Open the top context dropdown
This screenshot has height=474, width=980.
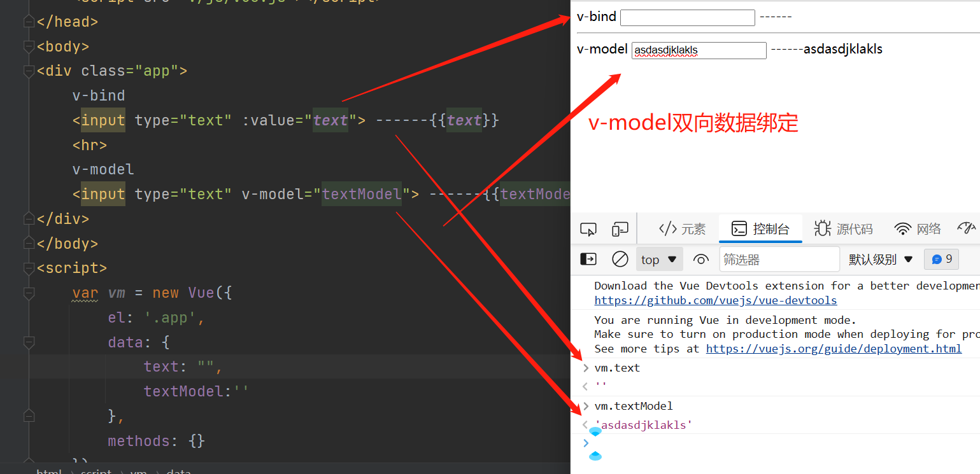tap(659, 259)
